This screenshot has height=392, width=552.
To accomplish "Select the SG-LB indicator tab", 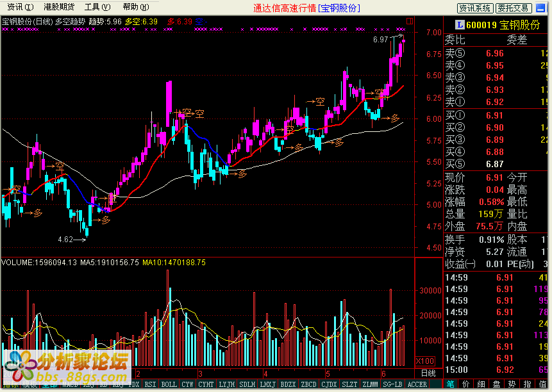I will coord(392,384).
